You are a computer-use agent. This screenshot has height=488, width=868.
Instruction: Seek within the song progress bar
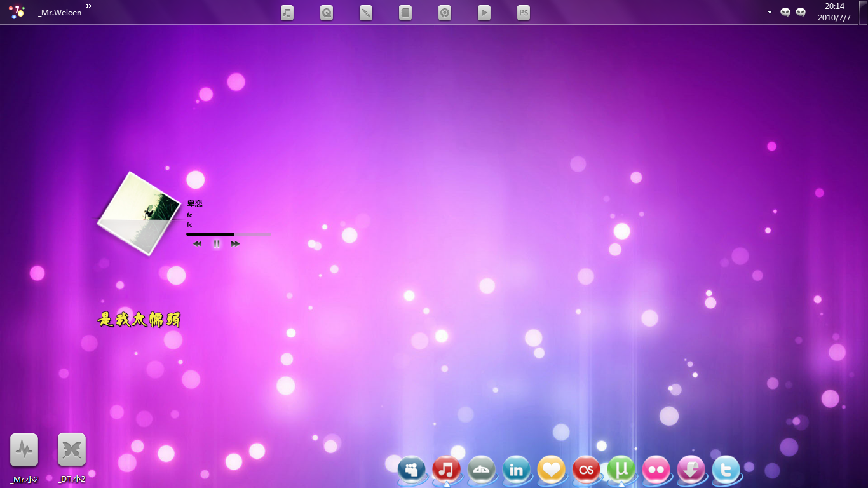coord(229,234)
